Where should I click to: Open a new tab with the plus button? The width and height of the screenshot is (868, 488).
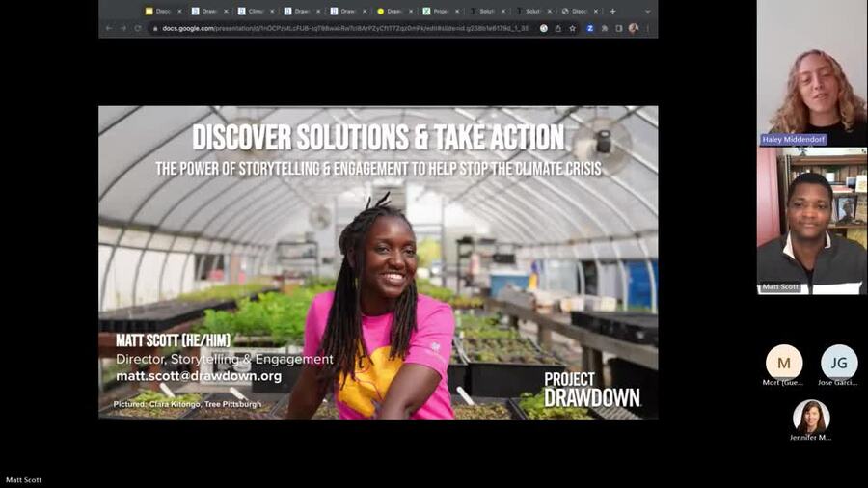[x=612, y=11]
